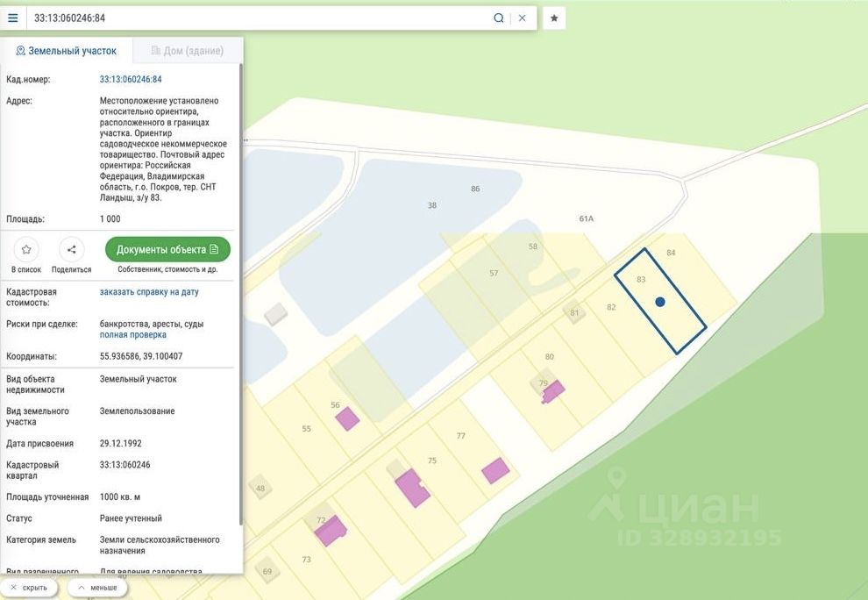Click the pink building on parcel 79
The image size is (868, 600).
pyautogui.click(x=553, y=391)
